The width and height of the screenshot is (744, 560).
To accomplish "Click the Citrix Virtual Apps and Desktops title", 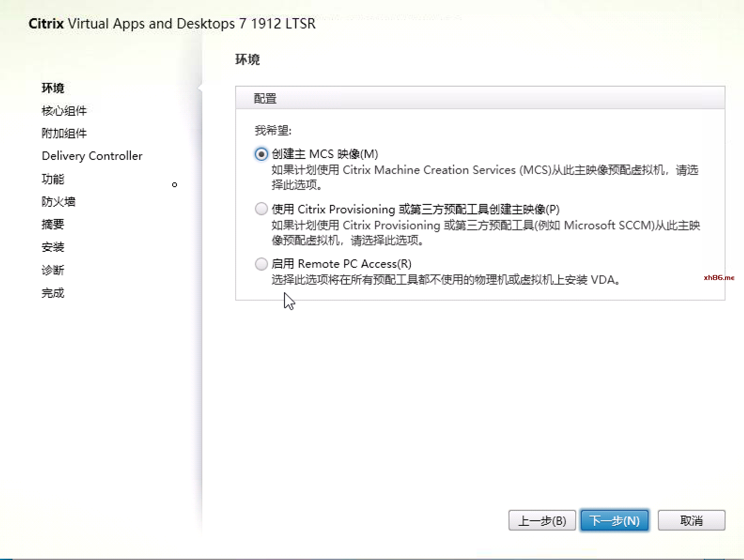I will [x=172, y=23].
